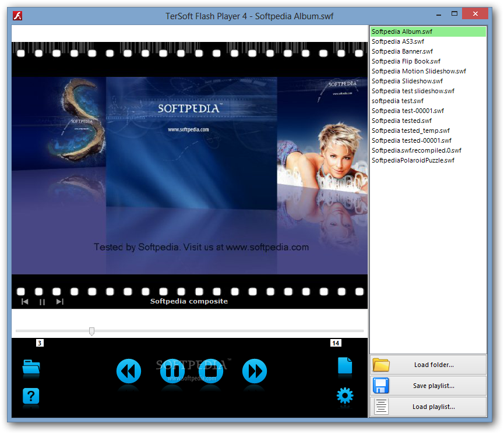504x434 pixels.
Task: Click the Softpedia composite caption
Action: (189, 301)
